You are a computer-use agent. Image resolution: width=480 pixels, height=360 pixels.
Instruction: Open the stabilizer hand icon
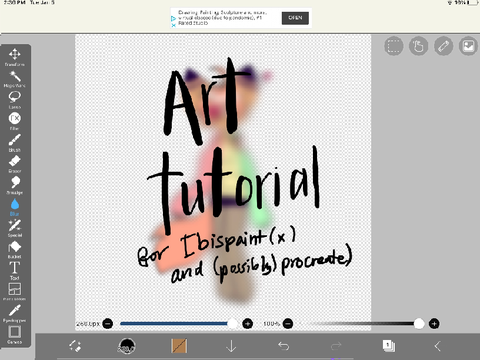[419, 46]
